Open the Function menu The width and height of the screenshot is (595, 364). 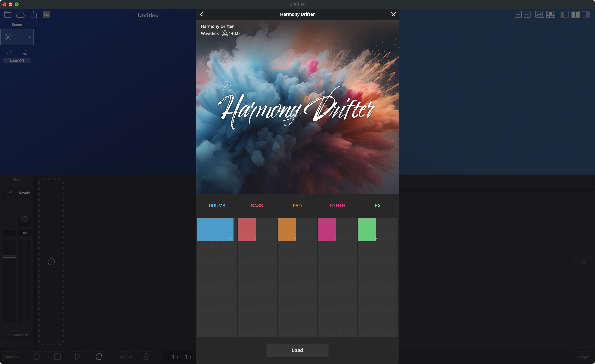tap(11, 357)
